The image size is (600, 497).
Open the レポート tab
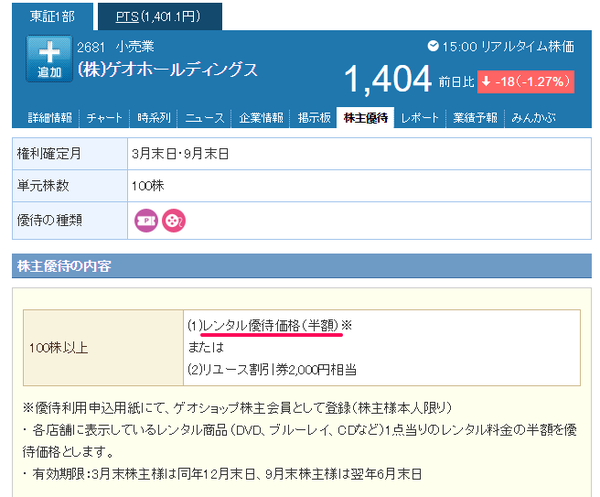(x=419, y=118)
